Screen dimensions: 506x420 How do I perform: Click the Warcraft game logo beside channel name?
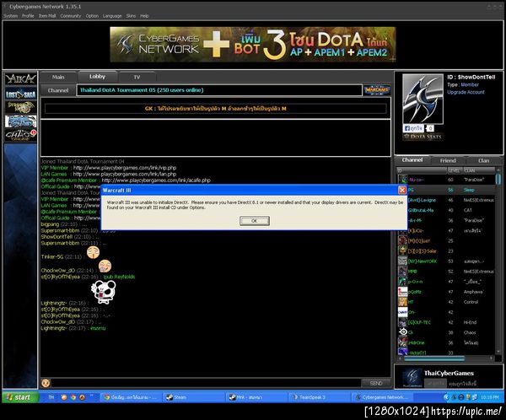tap(376, 89)
